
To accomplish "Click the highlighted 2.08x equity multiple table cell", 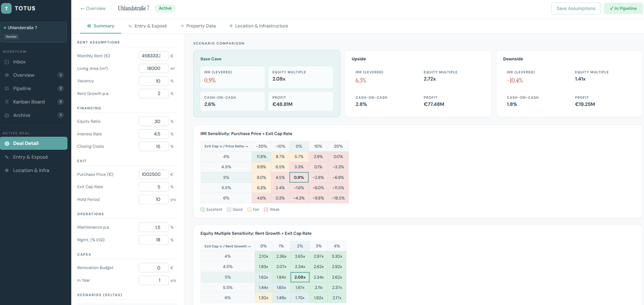I will (300, 277).
